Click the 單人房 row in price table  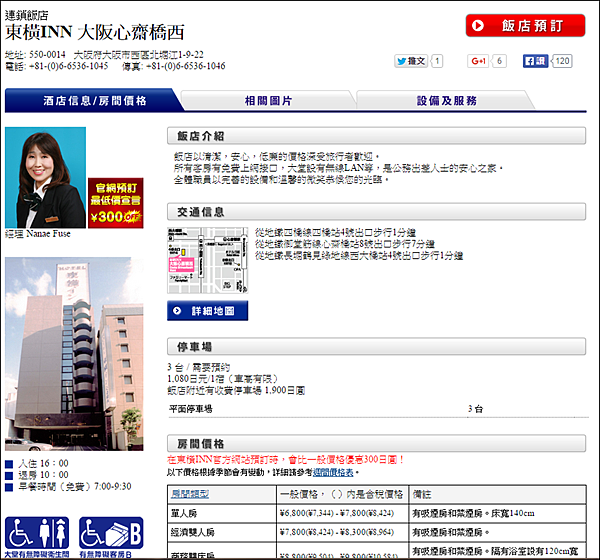tap(377, 513)
